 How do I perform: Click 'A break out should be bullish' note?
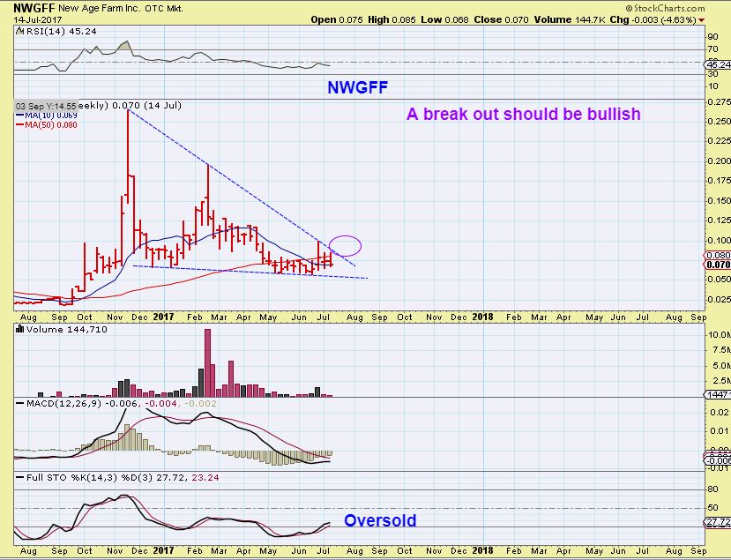point(524,114)
